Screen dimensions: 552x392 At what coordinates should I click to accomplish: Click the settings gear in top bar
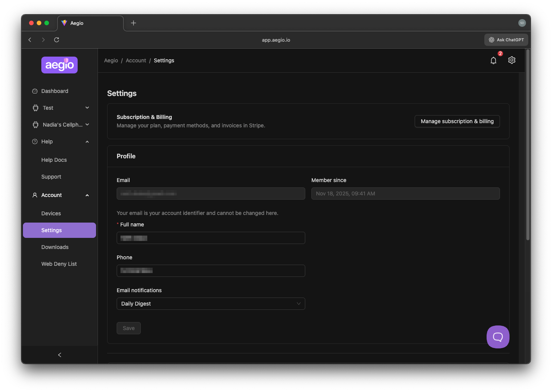tap(512, 60)
